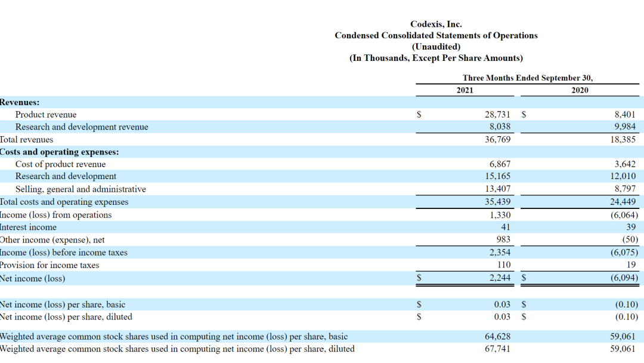Click the 'Interest income' row label
Screen dimensions: 644x363
[28, 227]
